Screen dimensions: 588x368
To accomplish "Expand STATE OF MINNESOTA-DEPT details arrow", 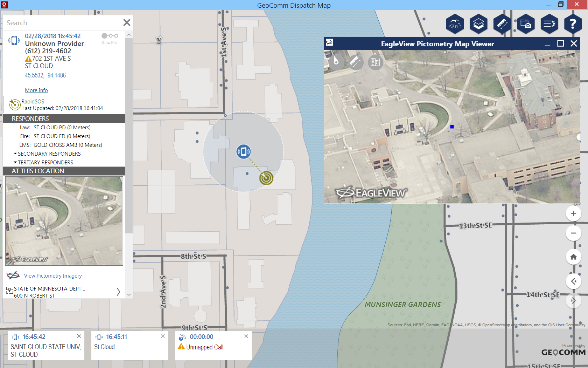I will [118, 292].
